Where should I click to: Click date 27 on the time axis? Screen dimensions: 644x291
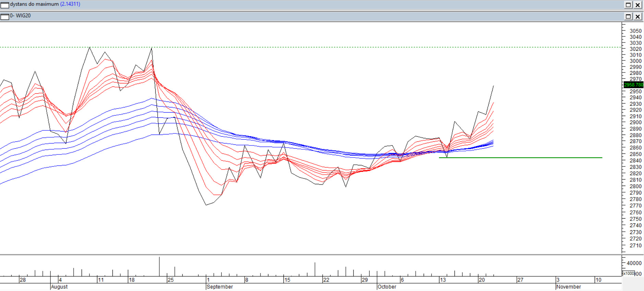tap(520, 280)
